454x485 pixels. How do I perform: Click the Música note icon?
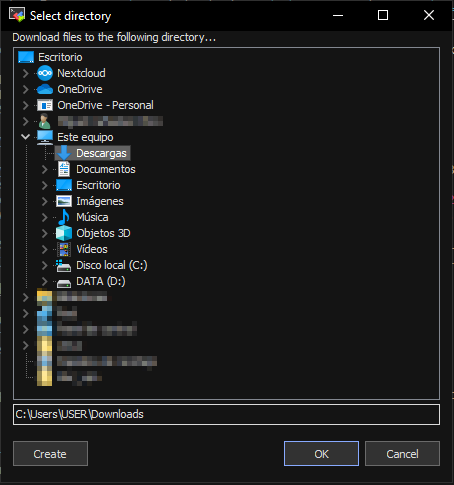tap(64, 217)
